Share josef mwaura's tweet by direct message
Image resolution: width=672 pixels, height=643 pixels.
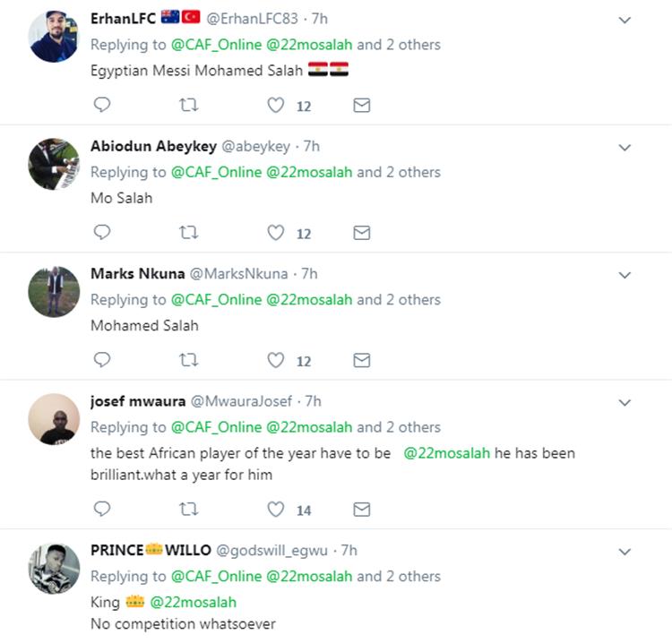(x=361, y=510)
